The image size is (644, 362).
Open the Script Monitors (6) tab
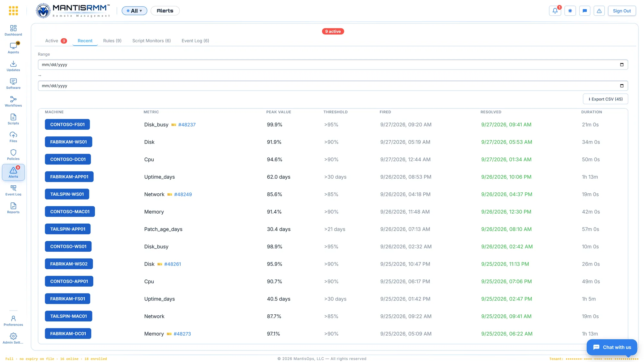(151, 41)
